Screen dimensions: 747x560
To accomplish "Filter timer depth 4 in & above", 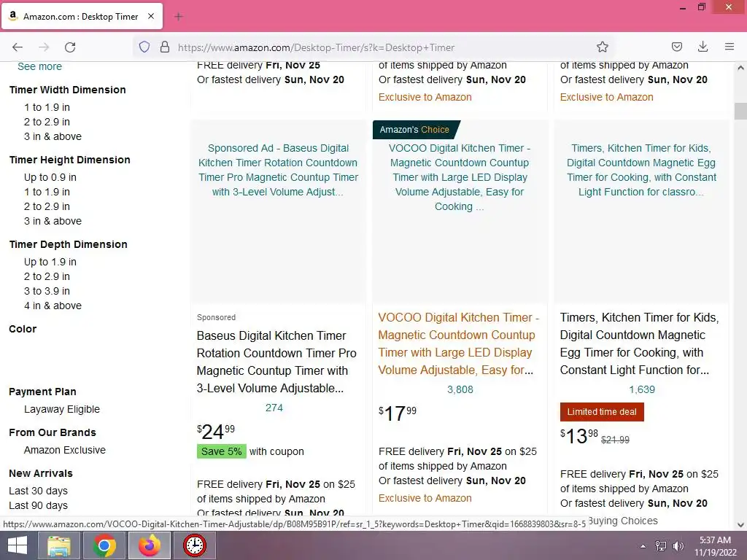I will pos(53,306).
